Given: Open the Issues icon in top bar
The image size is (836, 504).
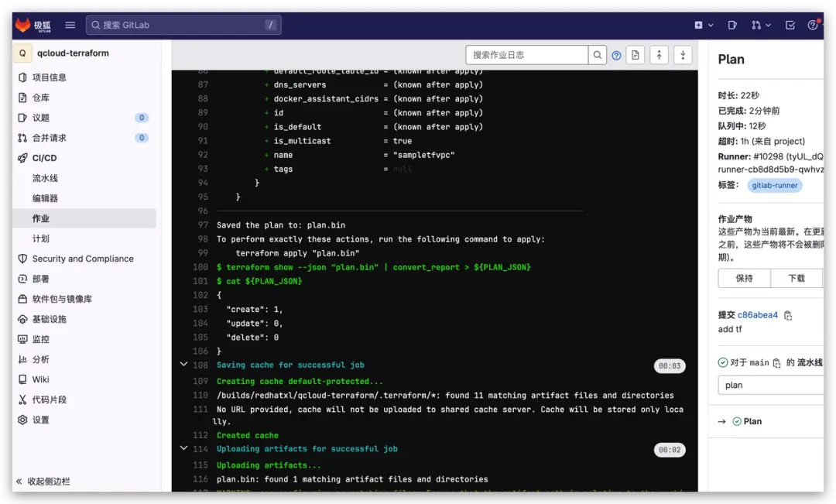Looking at the screenshot, I should click(732, 25).
